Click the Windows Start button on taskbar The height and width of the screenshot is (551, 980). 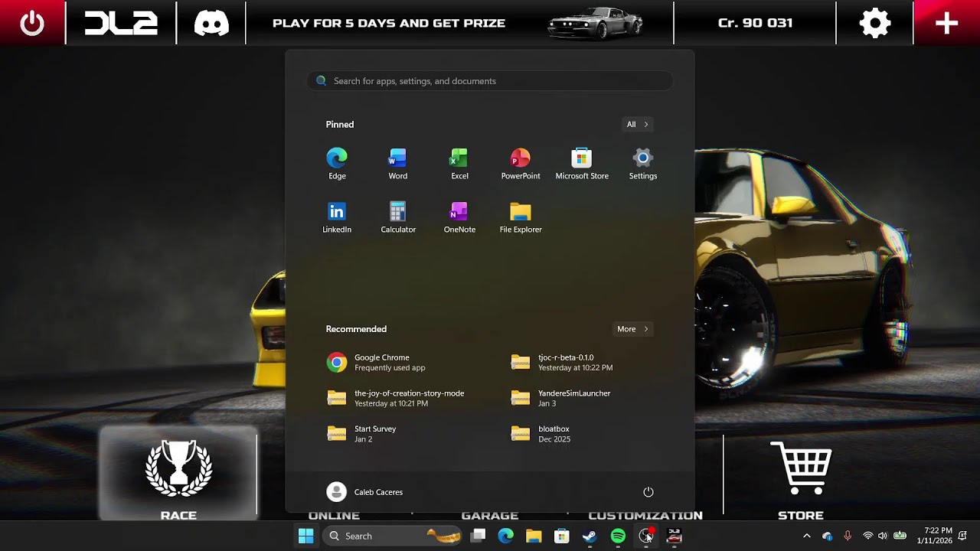305,536
